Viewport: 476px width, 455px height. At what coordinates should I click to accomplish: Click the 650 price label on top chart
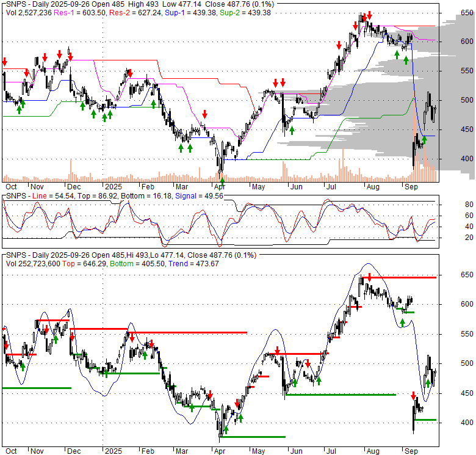tap(467, 13)
